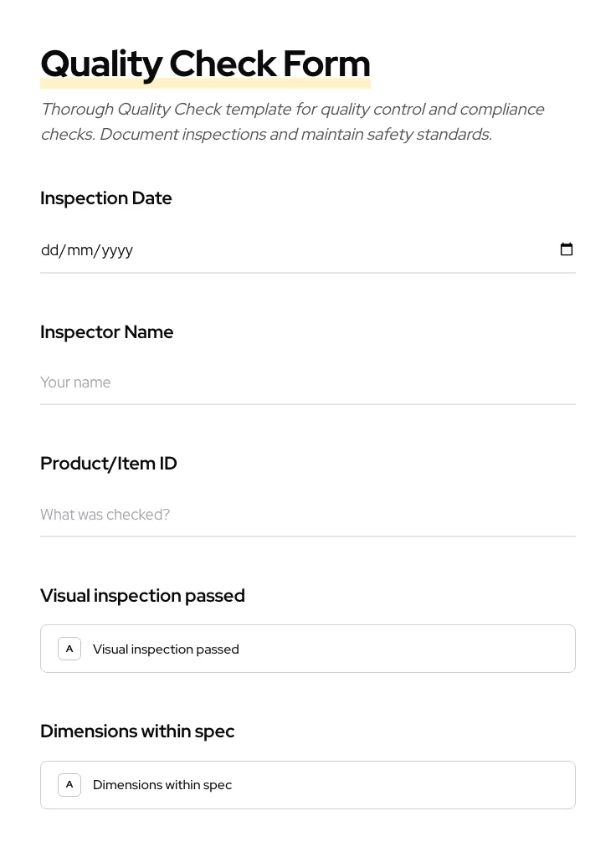Click the 'A' key badge for Dimensions option

69,785
